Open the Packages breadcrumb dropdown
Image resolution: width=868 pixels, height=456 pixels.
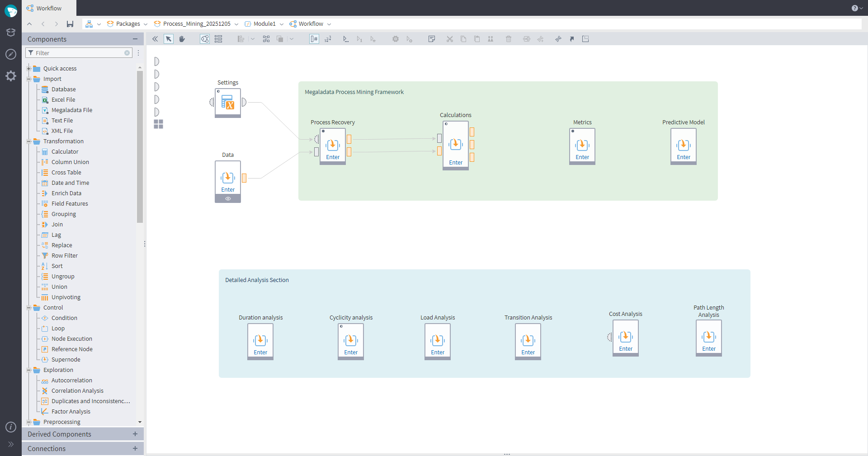(146, 24)
